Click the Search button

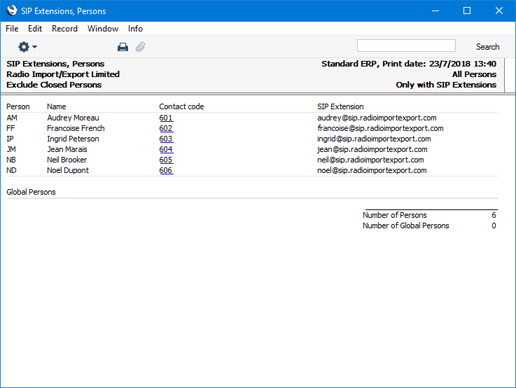coord(487,47)
